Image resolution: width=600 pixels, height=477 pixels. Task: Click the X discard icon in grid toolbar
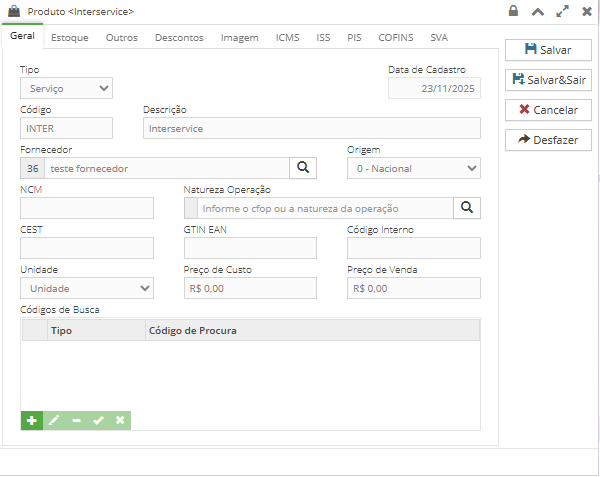pyautogui.click(x=120, y=421)
